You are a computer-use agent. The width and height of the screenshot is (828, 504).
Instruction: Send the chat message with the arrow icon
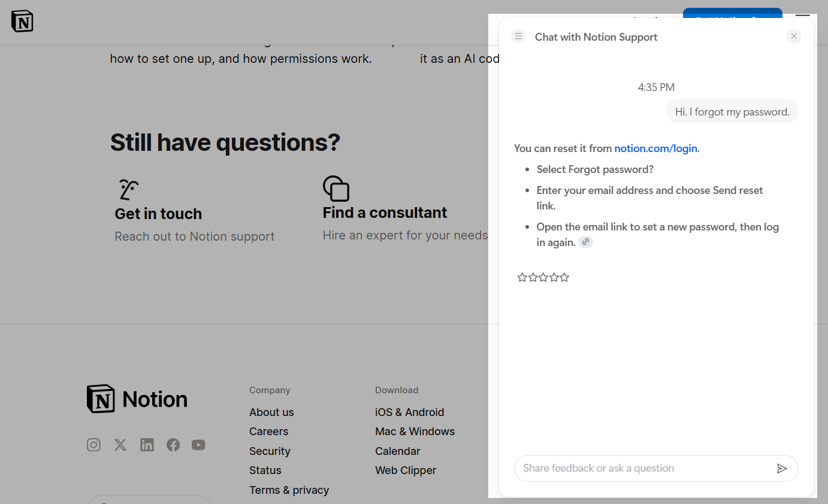point(782,468)
